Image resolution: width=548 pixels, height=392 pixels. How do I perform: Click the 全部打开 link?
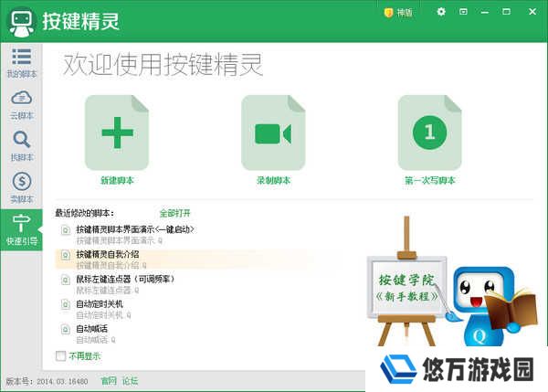pyautogui.click(x=175, y=213)
